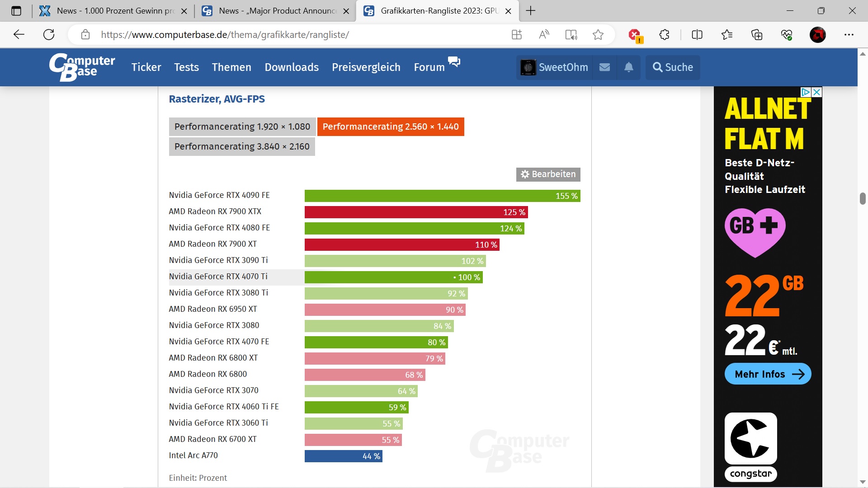Click the forum speech bubble icon
This screenshot has height=488, width=868.
pos(454,61)
